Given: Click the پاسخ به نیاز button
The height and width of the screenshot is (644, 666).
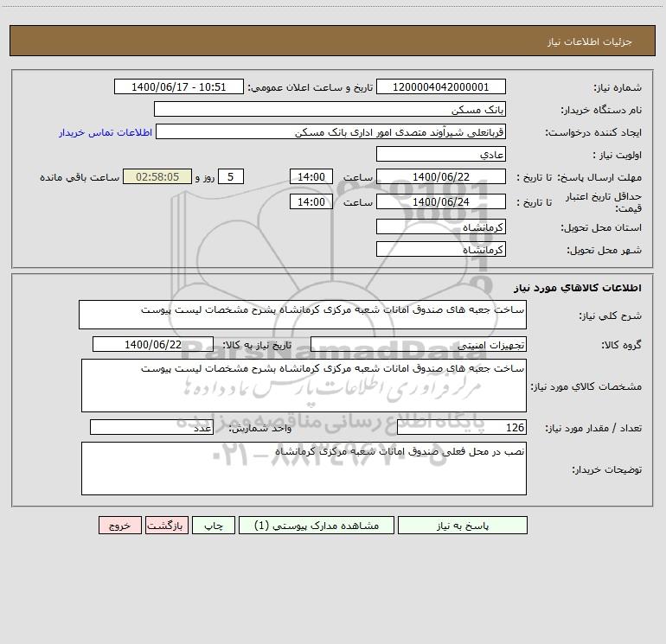Looking at the screenshot, I should pyautogui.click(x=463, y=525).
